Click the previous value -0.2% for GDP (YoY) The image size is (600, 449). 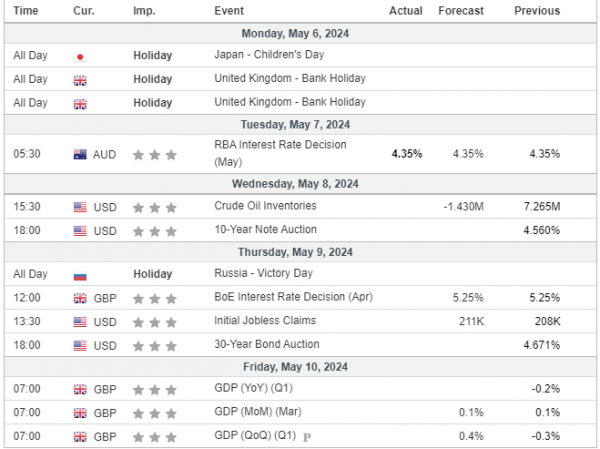(x=546, y=389)
